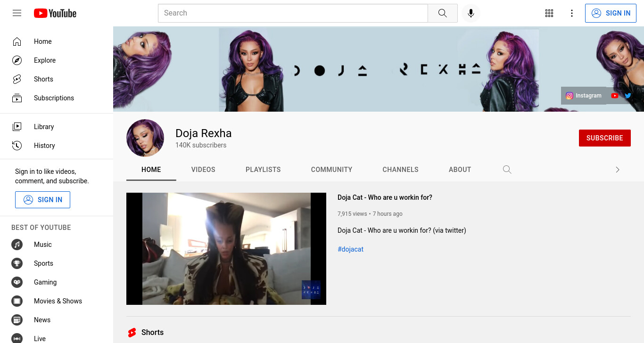Click the channel banner image
The image size is (644, 343).
tap(379, 69)
